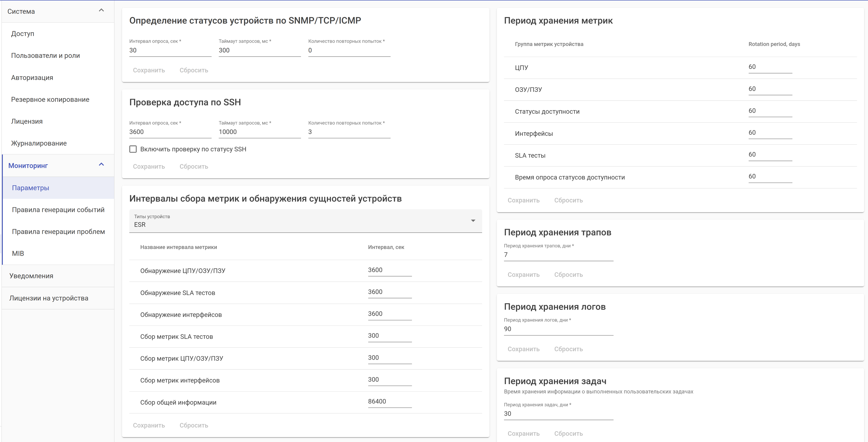868x442 pixels.
Task: Collapse the Мониторинг section chevron
Action: [x=101, y=165]
